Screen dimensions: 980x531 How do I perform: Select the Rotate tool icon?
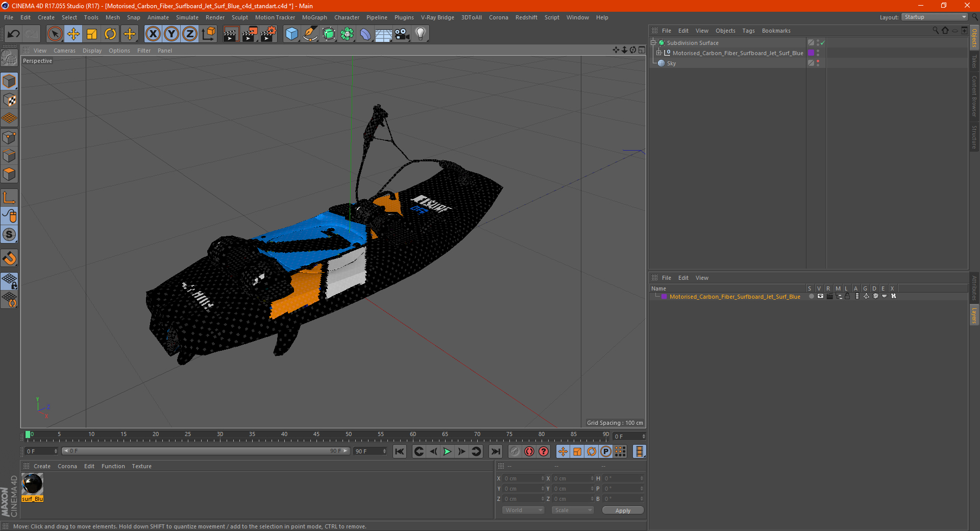click(x=110, y=34)
